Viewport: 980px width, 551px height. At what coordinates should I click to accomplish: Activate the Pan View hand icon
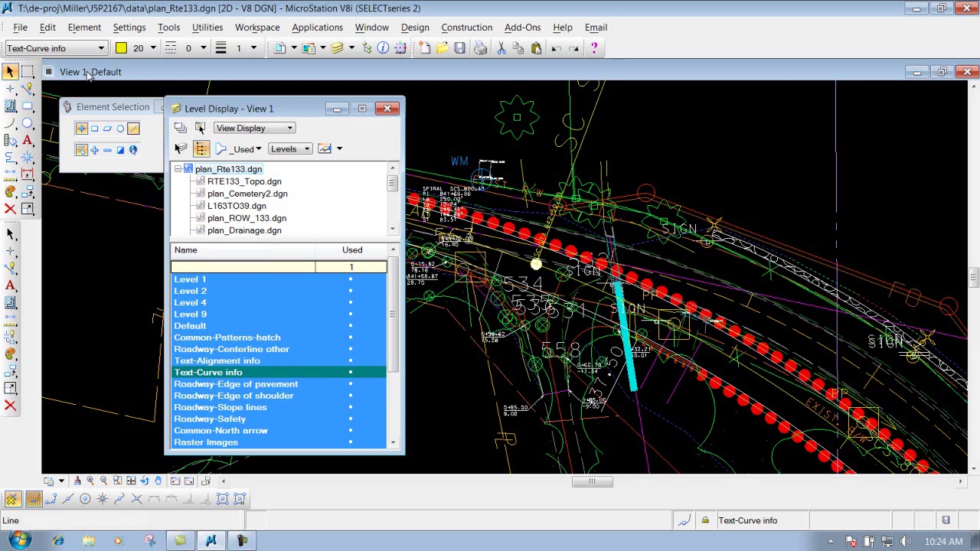158,481
